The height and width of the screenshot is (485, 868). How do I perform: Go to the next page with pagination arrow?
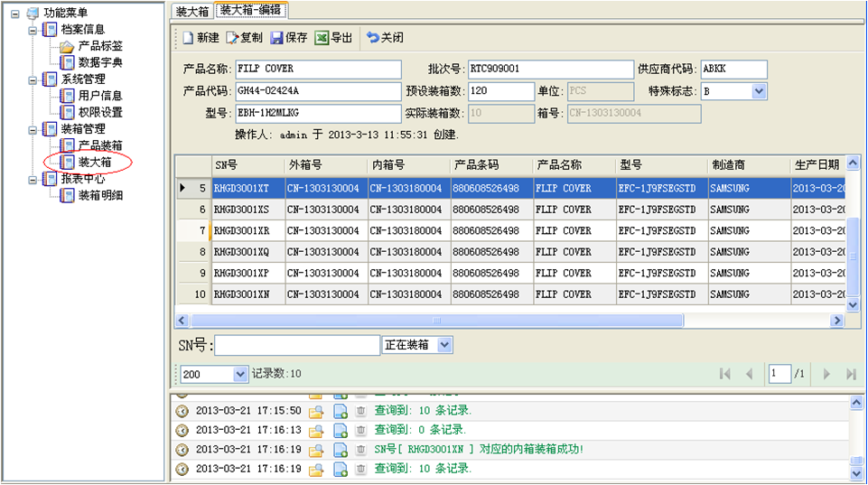[826, 374]
